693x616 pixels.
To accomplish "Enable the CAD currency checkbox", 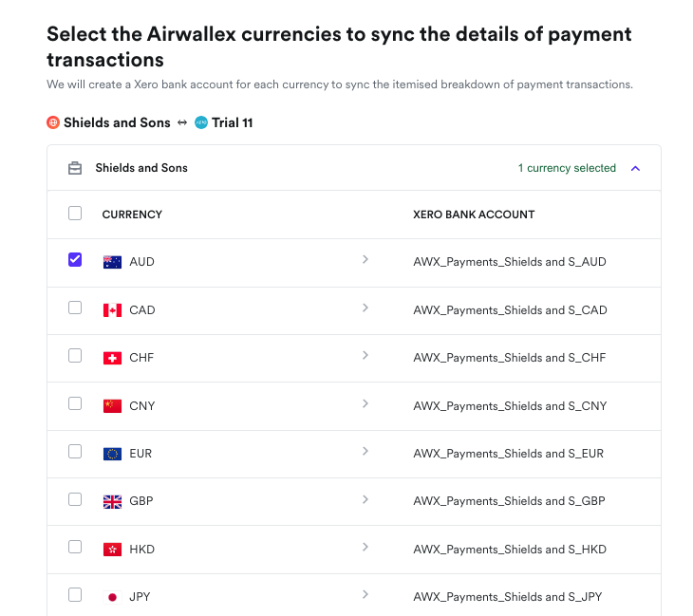I will tap(75, 308).
